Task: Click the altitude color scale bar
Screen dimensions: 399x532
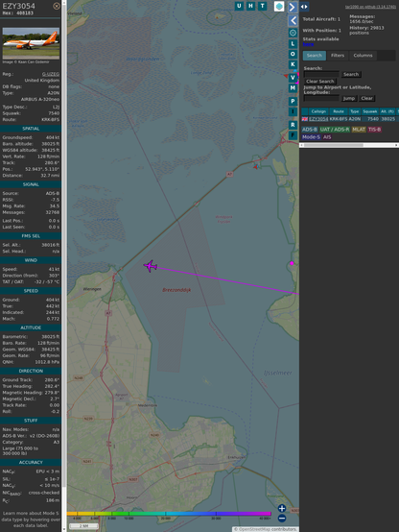Action: coord(169,514)
